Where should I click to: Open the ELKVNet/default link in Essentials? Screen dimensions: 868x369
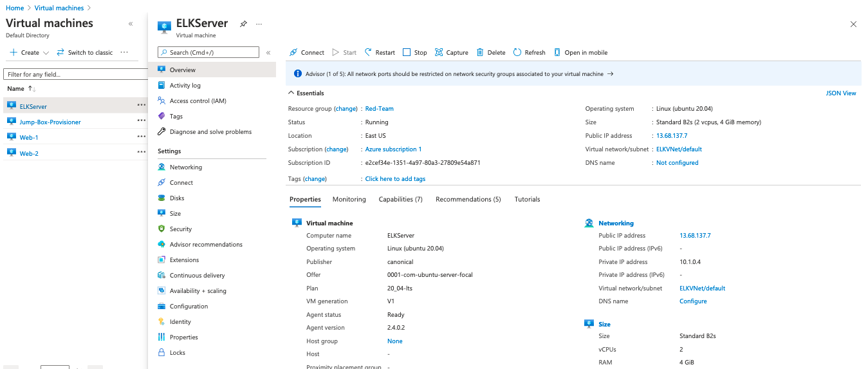679,149
